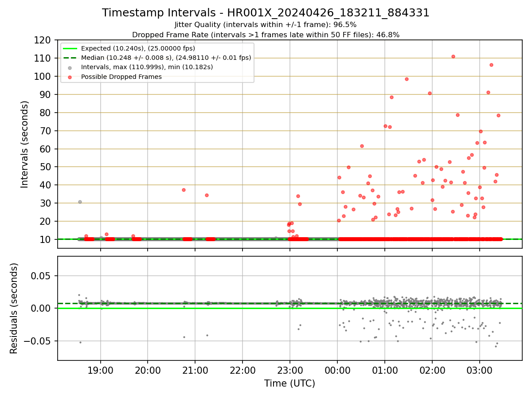Click the legend entry "Intervals, max (110.999s), min (10.182s)"
The image size is (532, 399).
point(147,67)
